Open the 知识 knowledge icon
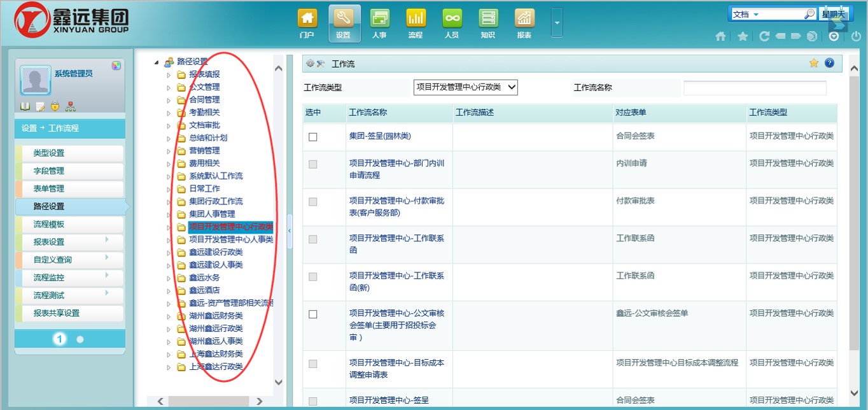Viewport: 868px width, 410px height. [x=488, y=23]
